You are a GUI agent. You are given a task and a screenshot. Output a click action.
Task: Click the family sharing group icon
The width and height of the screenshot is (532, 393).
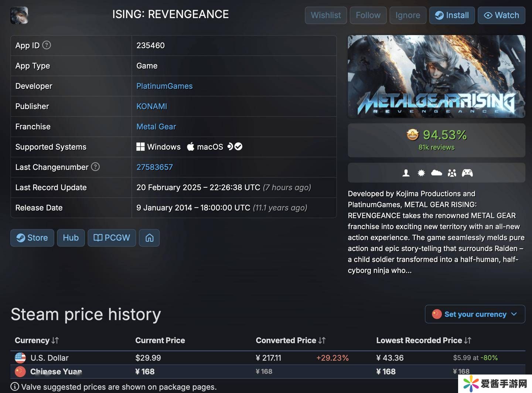(x=452, y=173)
